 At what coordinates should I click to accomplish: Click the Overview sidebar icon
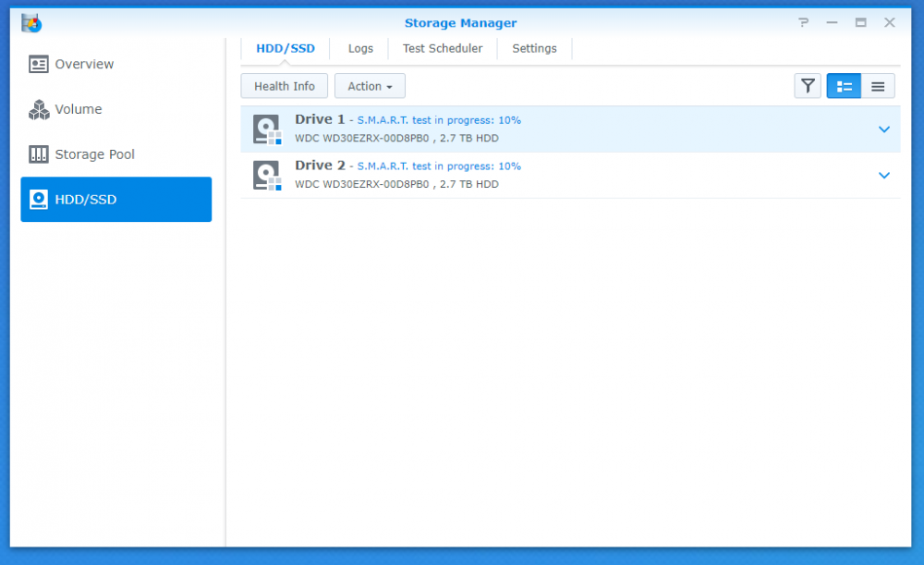(x=38, y=65)
